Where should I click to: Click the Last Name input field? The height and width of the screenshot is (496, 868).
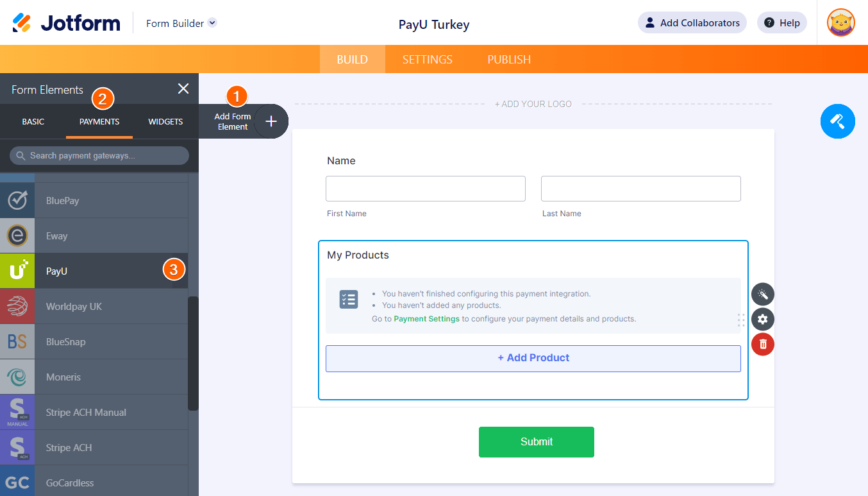coord(641,189)
